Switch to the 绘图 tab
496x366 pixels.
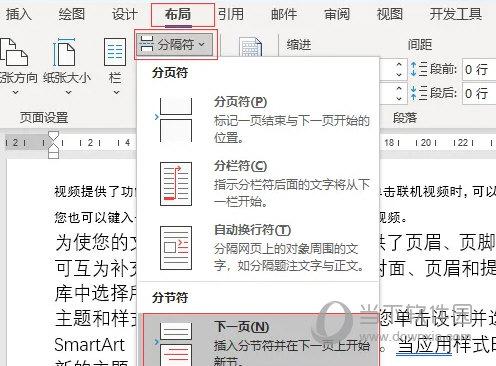(71, 15)
